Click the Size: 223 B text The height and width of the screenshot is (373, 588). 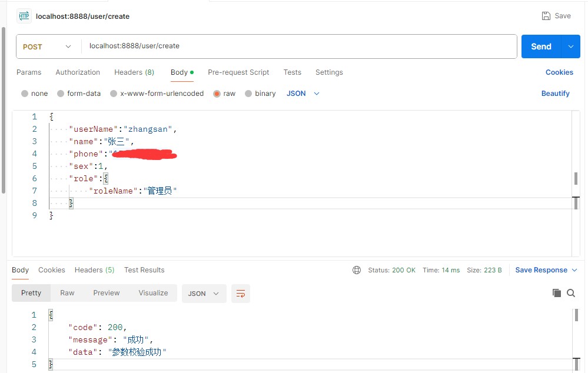point(484,270)
